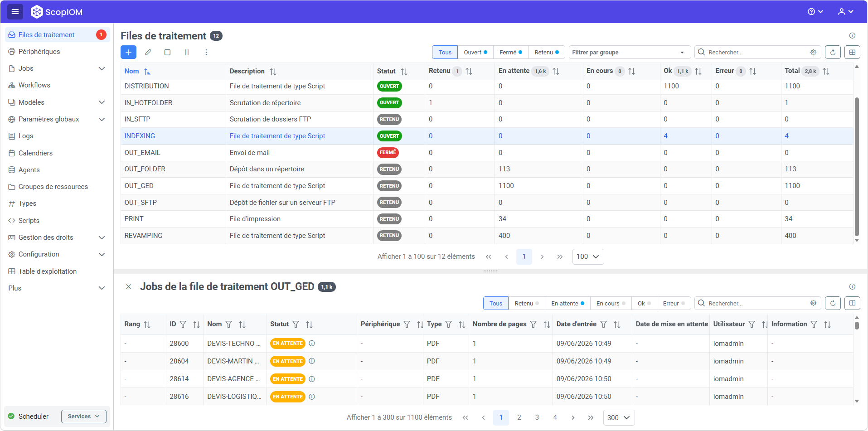Show status info for job 28604
Viewport: 868px width, 431px height.
coord(312,361)
